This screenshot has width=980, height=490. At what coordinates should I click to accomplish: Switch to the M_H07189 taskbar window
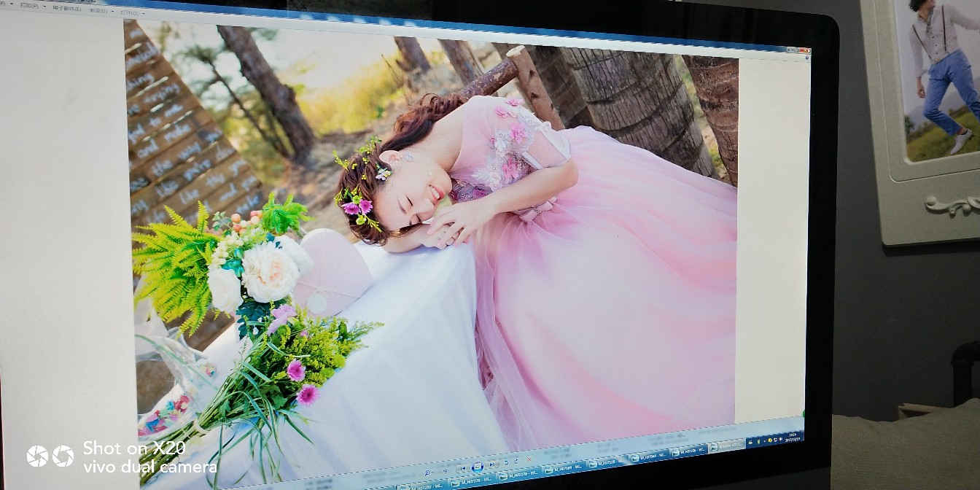[563, 470]
